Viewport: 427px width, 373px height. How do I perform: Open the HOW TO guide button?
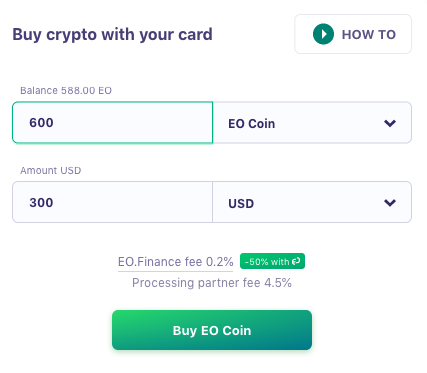[353, 34]
